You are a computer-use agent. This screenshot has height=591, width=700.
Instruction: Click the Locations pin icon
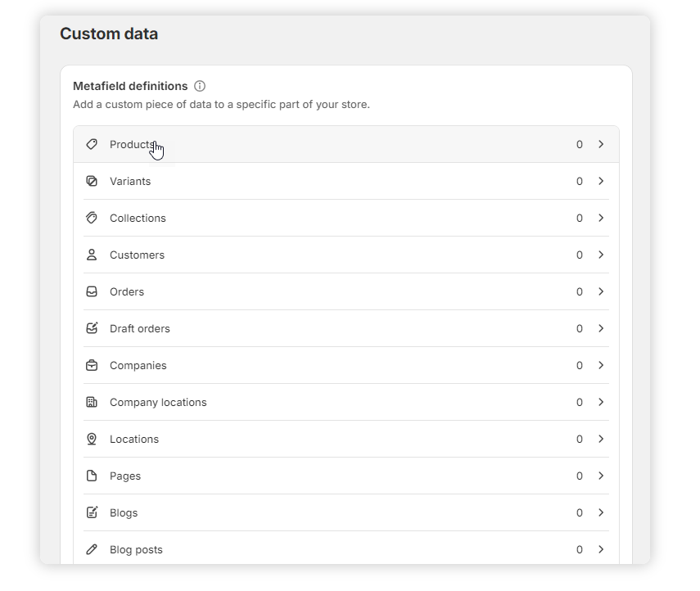[92, 439]
